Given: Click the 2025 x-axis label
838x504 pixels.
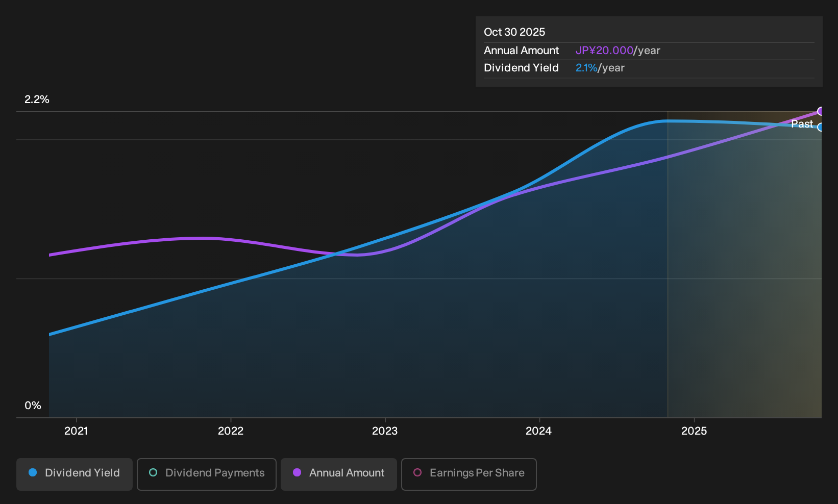Looking at the screenshot, I should [694, 431].
